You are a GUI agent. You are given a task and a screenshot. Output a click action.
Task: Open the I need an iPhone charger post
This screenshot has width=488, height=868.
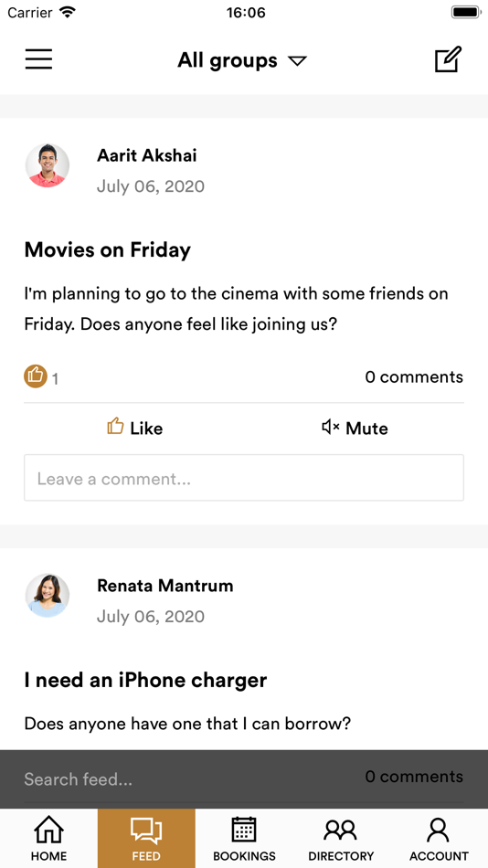tap(145, 681)
